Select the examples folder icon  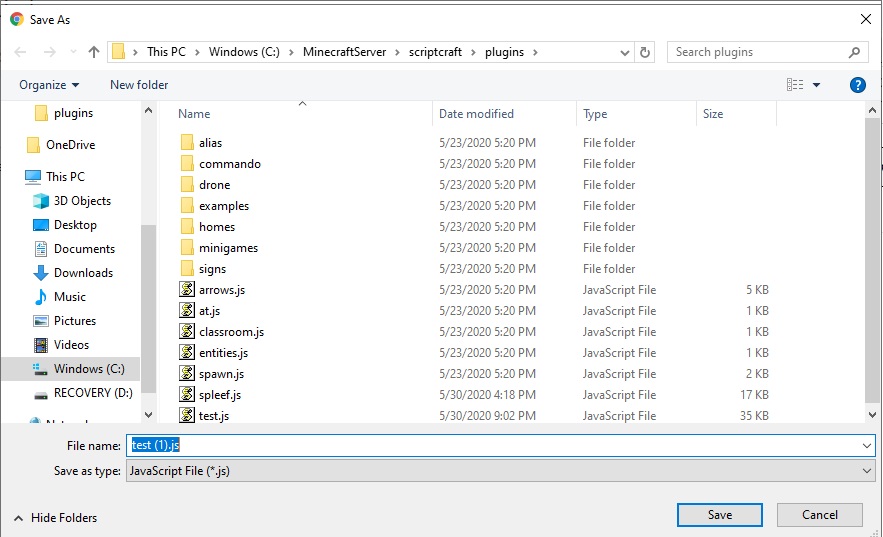click(187, 206)
